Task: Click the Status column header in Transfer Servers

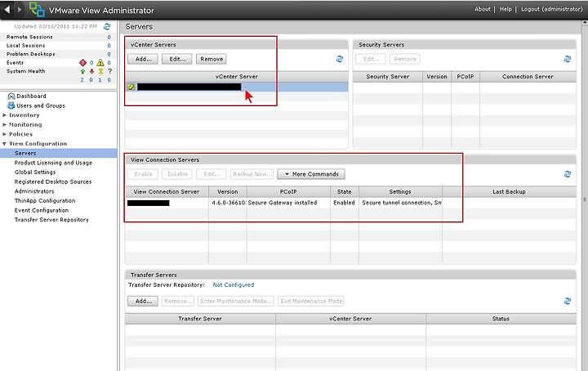Action: click(501, 319)
